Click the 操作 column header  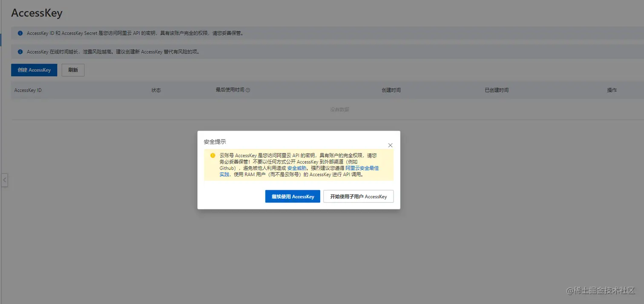click(612, 90)
